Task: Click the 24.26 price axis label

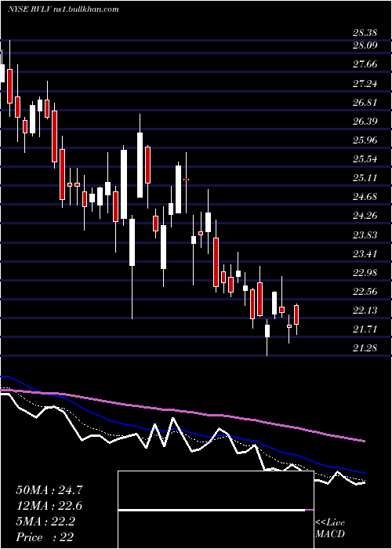Action: [365, 216]
